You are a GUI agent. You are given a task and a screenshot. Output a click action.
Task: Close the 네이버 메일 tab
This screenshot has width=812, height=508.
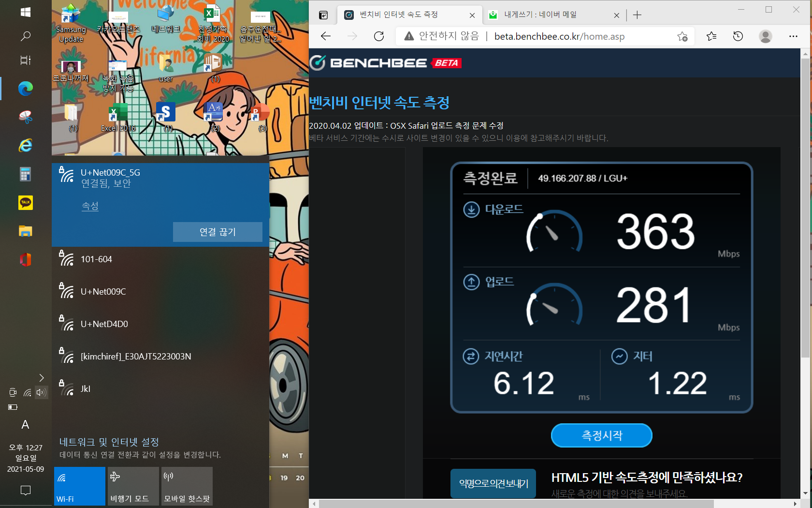click(616, 15)
